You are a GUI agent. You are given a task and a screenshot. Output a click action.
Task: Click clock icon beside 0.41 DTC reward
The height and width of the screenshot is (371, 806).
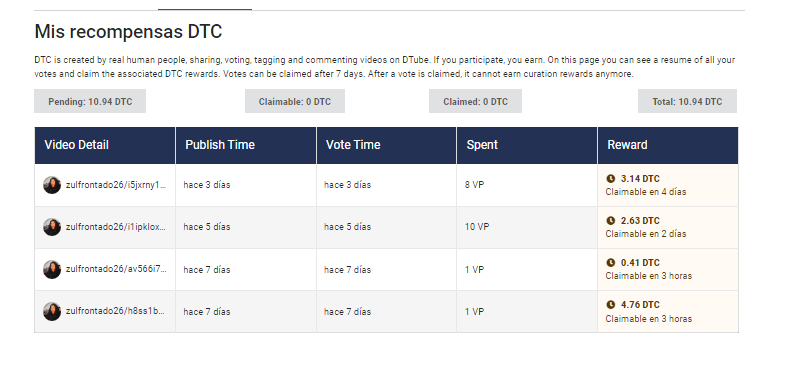pyautogui.click(x=610, y=263)
